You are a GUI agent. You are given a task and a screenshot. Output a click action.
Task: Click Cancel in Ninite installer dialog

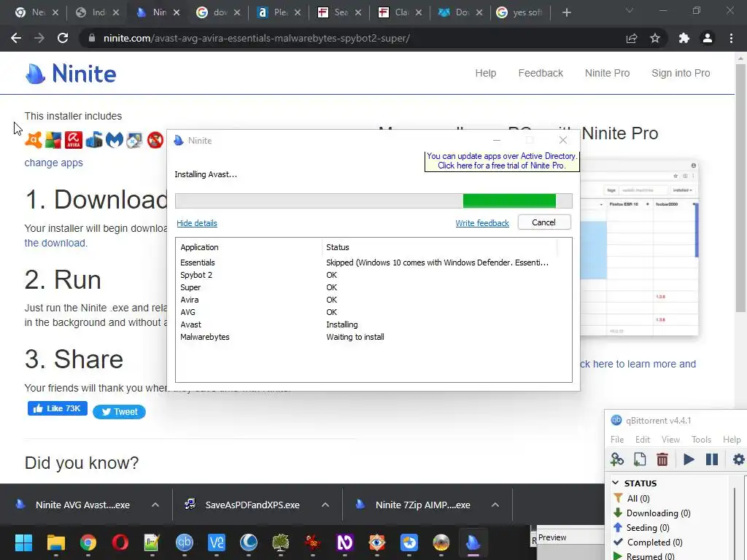pyautogui.click(x=544, y=222)
